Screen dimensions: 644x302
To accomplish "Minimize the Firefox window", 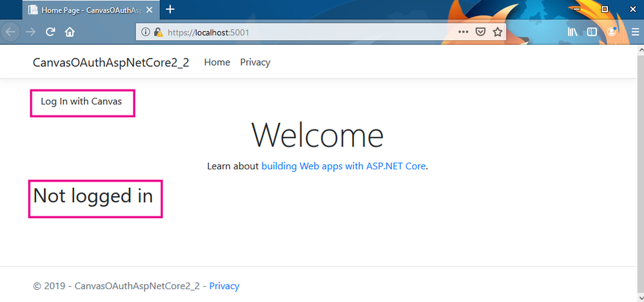I will point(577,9).
